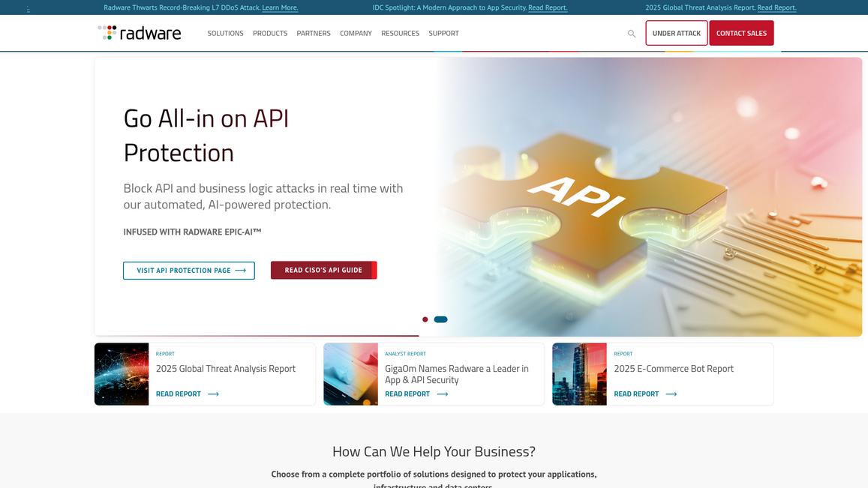This screenshot has width=868, height=488.
Task: Open the network globe thumbnail of Global Threat Report
Action: 122,374
